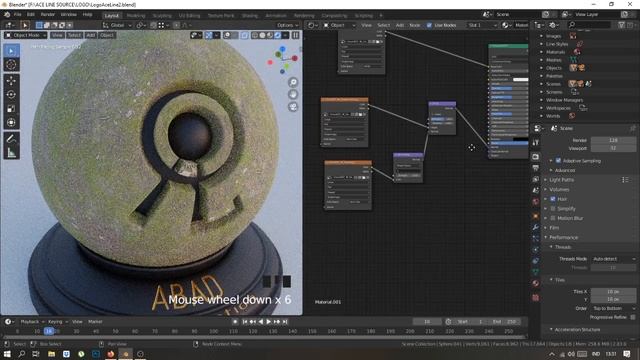This screenshot has width=640, height=360.
Task: Collapse the Performance panel
Action: (563, 238)
